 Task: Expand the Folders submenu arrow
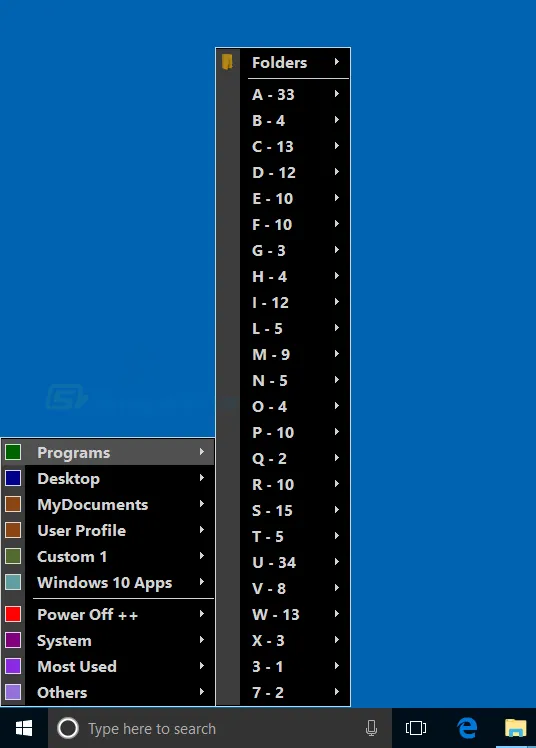[x=337, y=62]
